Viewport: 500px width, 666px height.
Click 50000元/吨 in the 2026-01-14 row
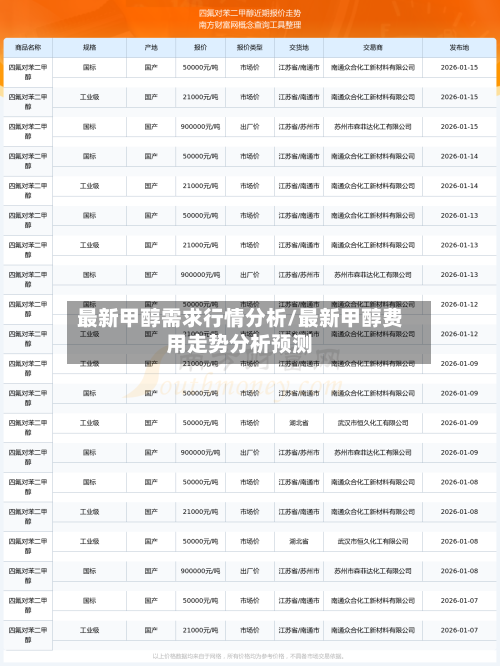(200, 156)
